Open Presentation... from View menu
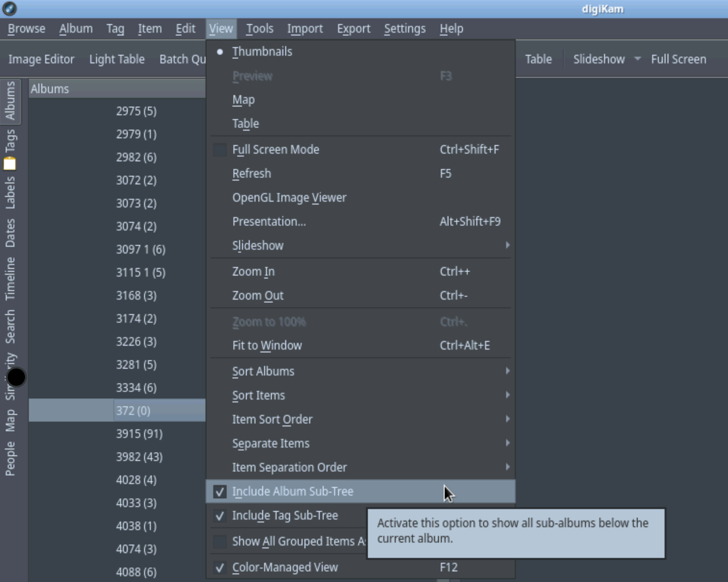 point(360,222)
